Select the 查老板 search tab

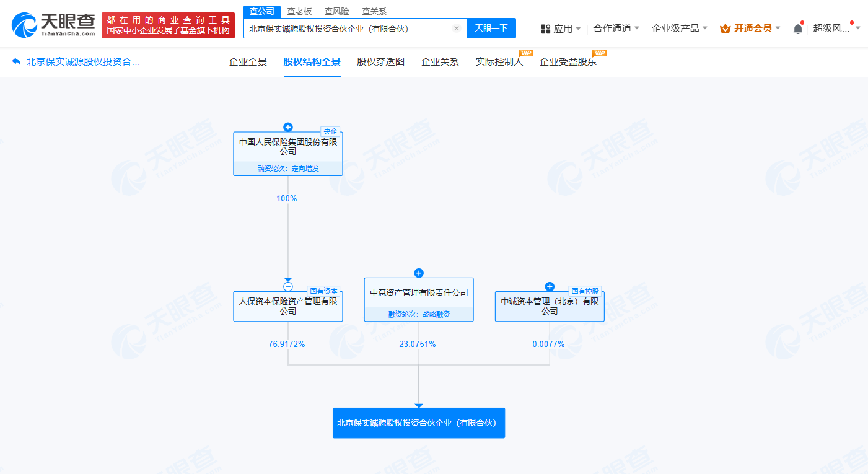pos(299,12)
